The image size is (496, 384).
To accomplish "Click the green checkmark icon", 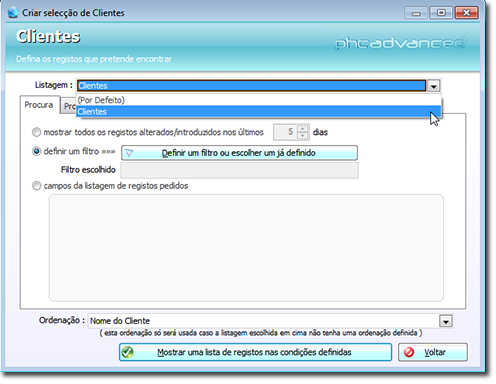I will [x=128, y=352].
